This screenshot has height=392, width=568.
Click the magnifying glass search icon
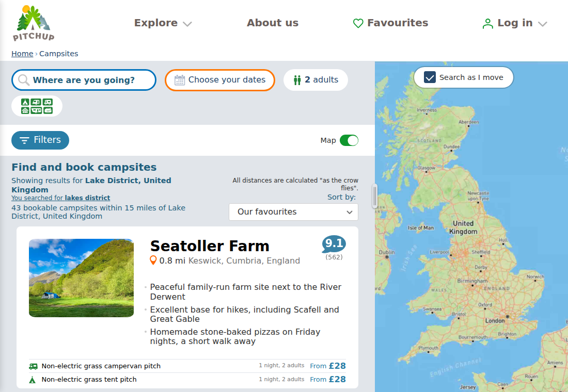tap(24, 80)
